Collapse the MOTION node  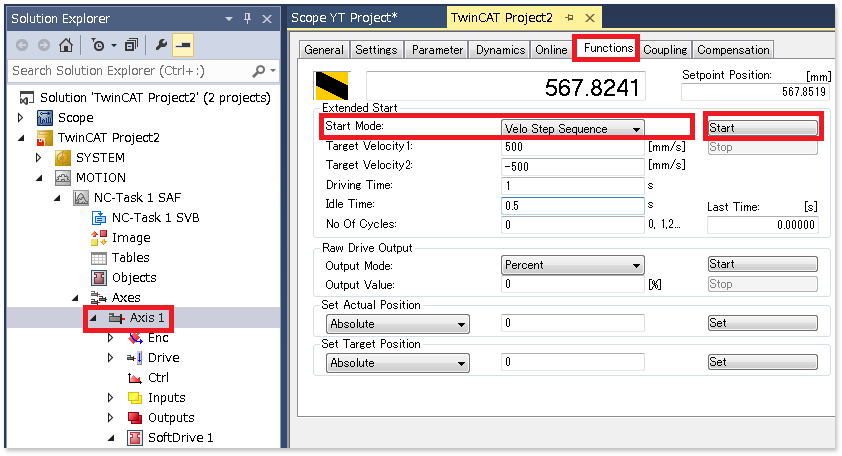(39, 178)
